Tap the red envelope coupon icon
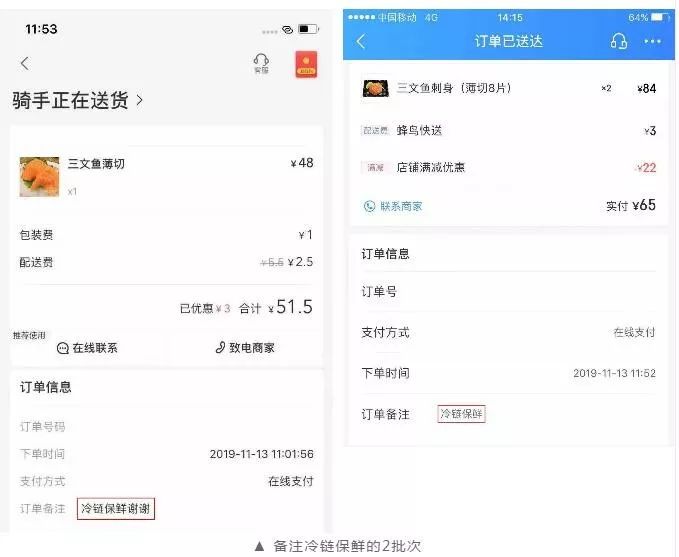 click(x=306, y=64)
